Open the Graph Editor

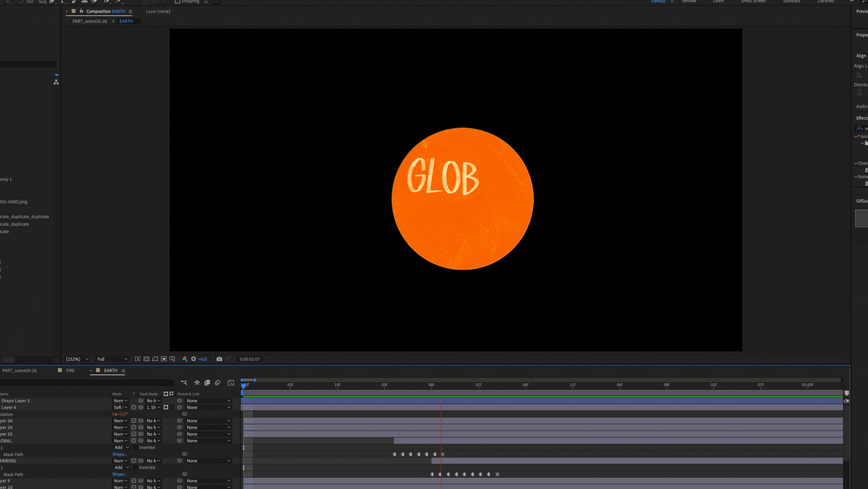coord(231,383)
